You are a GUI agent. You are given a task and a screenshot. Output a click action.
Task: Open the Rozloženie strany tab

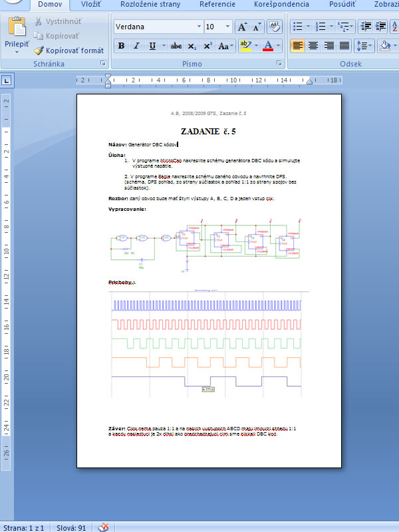pyautogui.click(x=150, y=5)
